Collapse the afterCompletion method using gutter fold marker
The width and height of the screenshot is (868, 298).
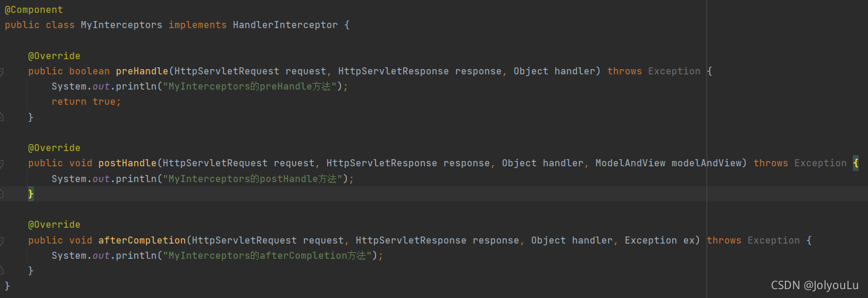pos(2,241)
